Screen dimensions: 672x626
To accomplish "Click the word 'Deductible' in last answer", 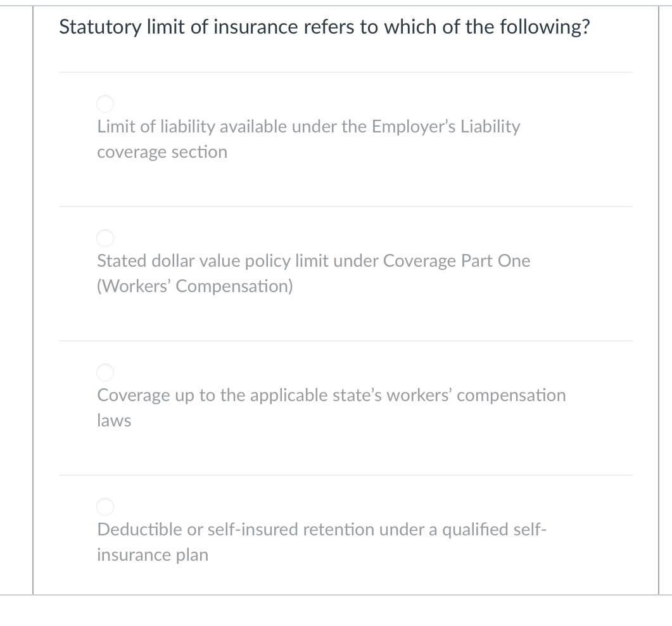I will pyautogui.click(x=139, y=530).
